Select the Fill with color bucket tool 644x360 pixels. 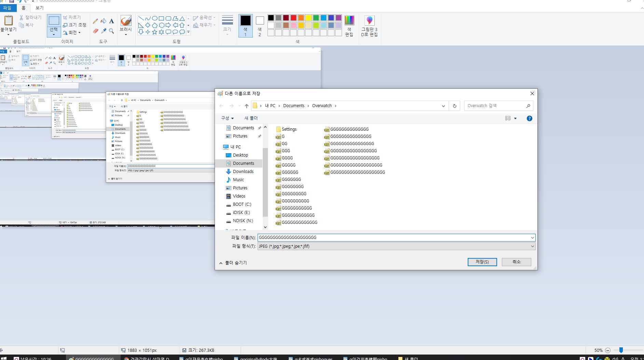tap(104, 21)
